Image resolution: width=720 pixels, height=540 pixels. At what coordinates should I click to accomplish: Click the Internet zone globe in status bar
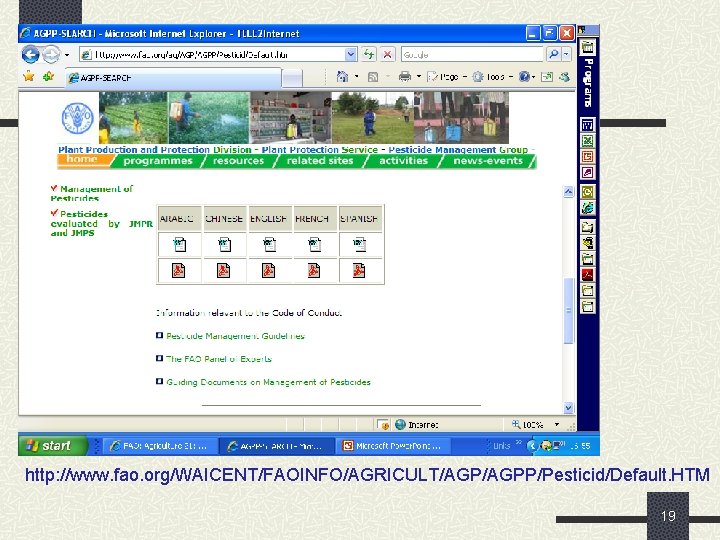click(400, 425)
